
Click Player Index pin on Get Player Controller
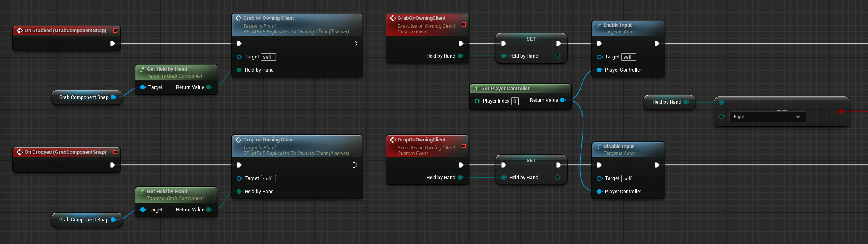pos(477,101)
